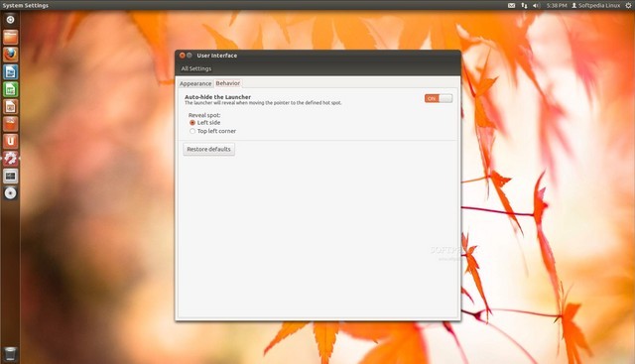Toggle the Auto-hide the Launcher switch
This screenshot has height=364, width=635.
point(439,98)
